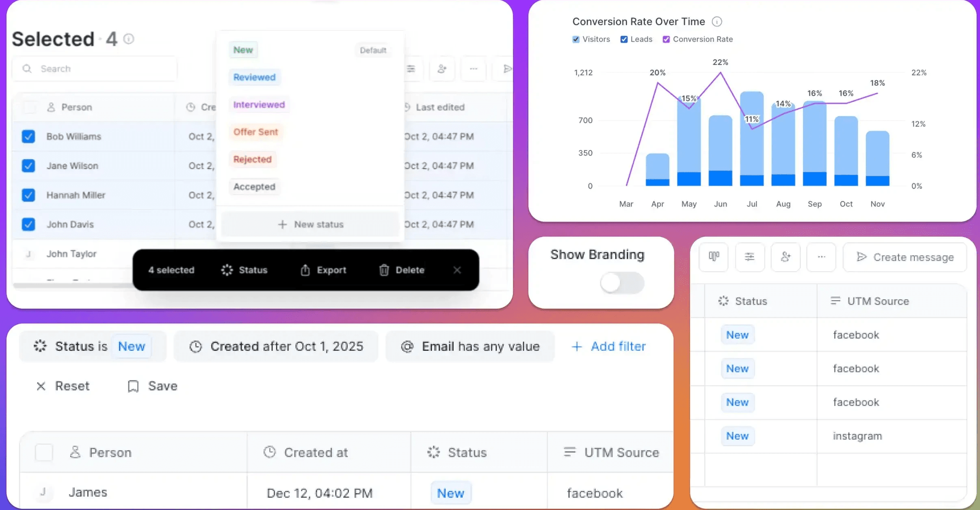980x510 pixels.
Task: Uncheck the Visitors chart legend checkbox
Action: [576, 39]
